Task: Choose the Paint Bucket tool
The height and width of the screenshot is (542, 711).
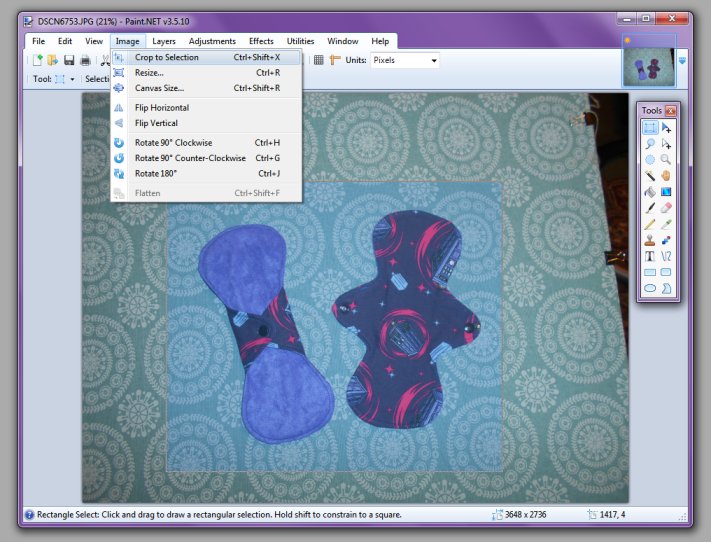Action: click(650, 191)
